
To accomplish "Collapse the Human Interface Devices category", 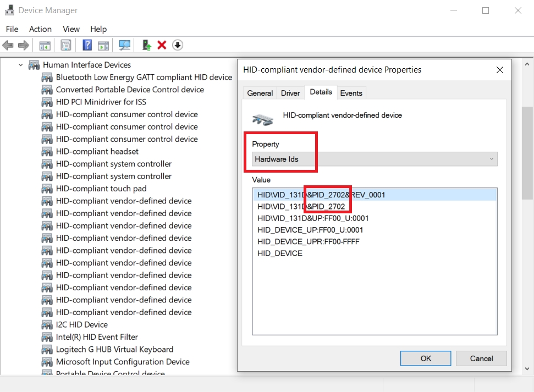I will click(21, 65).
